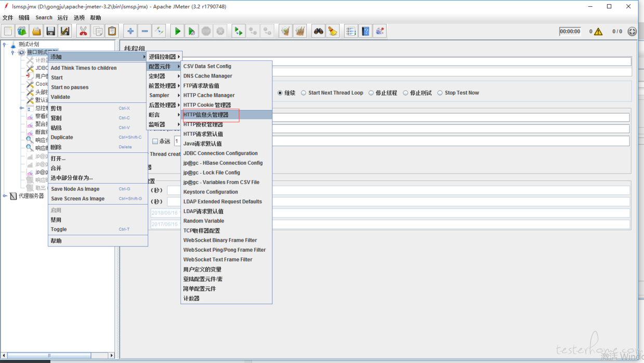644x363 pixels.
Task: Open the Templates toolbar icon
Action: [x=22, y=31]
